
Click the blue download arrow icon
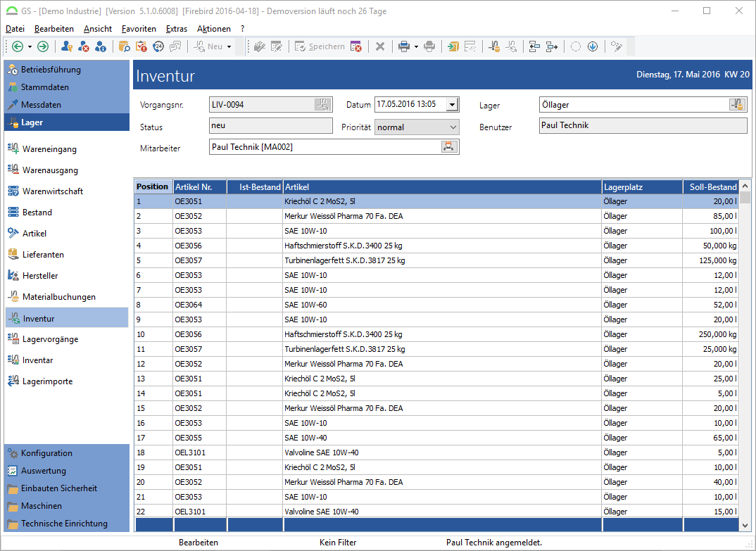tap(593, 46)
